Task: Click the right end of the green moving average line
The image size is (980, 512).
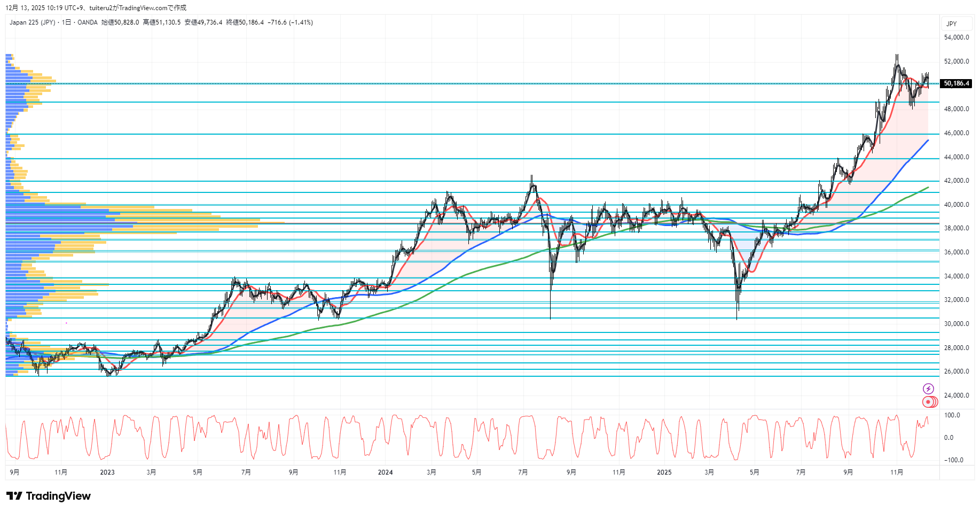Action: pos(928,188)
